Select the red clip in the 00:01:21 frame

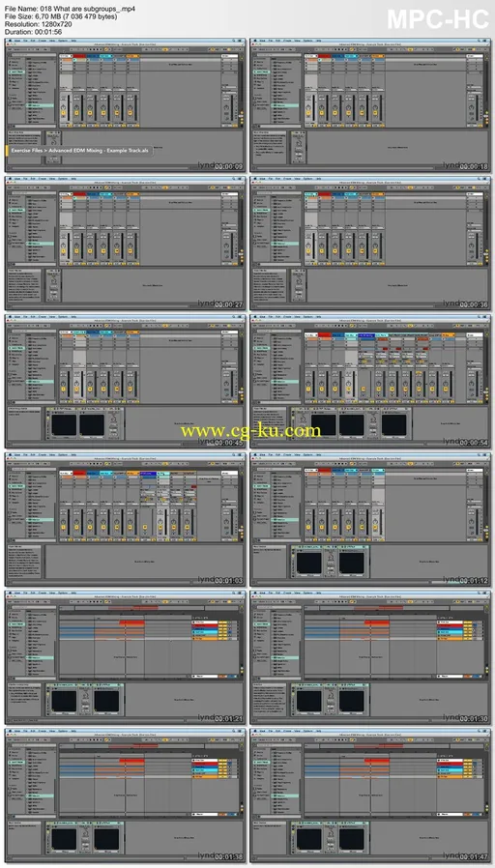(x=131, y=622)
